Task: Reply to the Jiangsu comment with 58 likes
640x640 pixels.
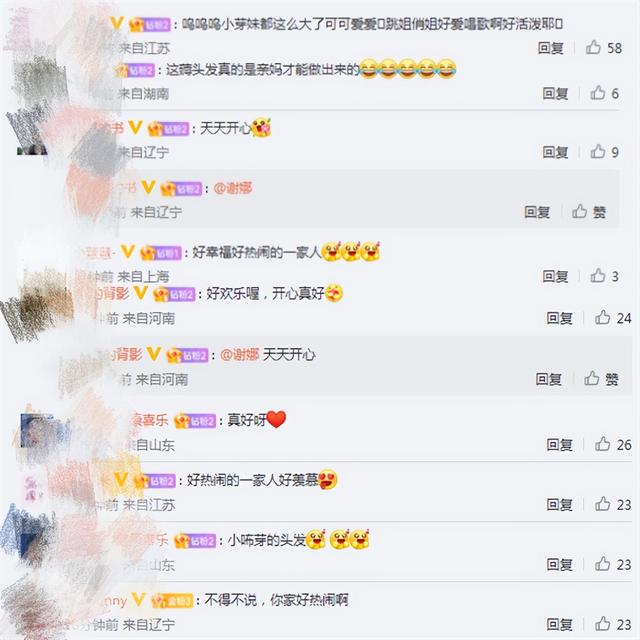Action: (551, 48)
